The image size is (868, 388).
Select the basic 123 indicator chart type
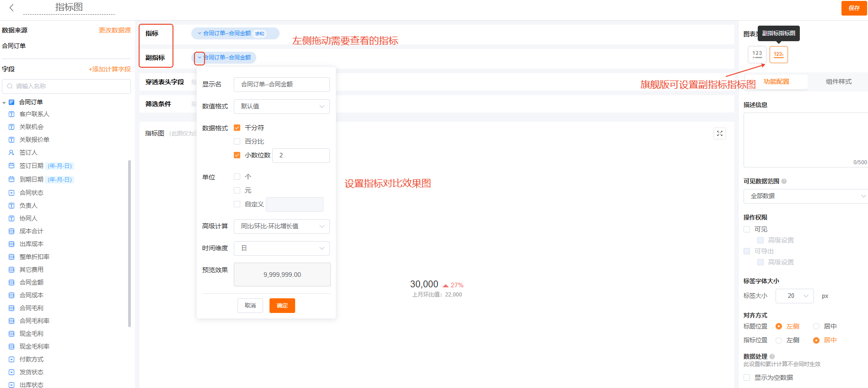coord(757,54)
